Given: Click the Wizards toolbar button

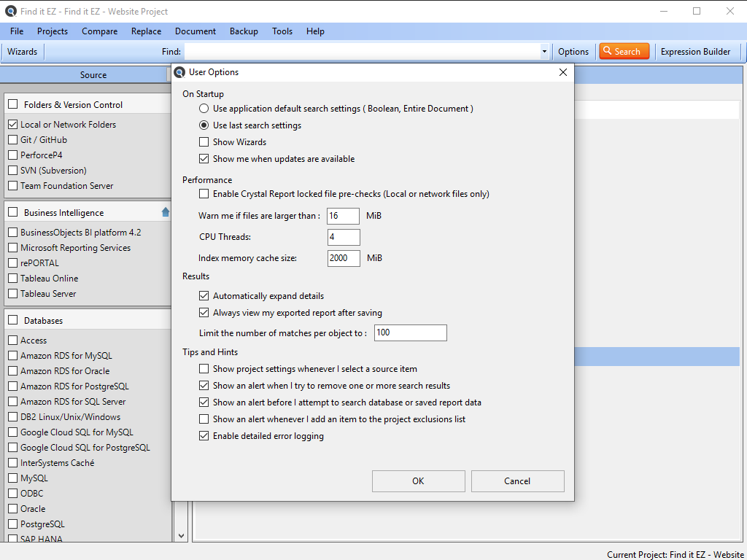Looking at the screenshot, I should pyautogui.click(x=22, y=51).
